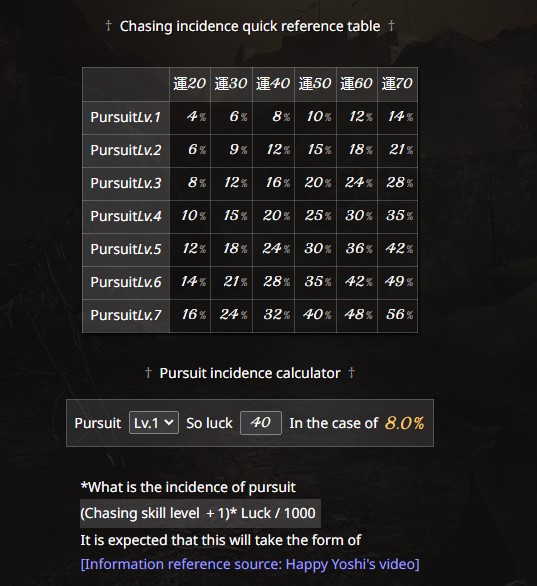Click the Pursuit incidence calculator heading

click(x=250, y=373)
